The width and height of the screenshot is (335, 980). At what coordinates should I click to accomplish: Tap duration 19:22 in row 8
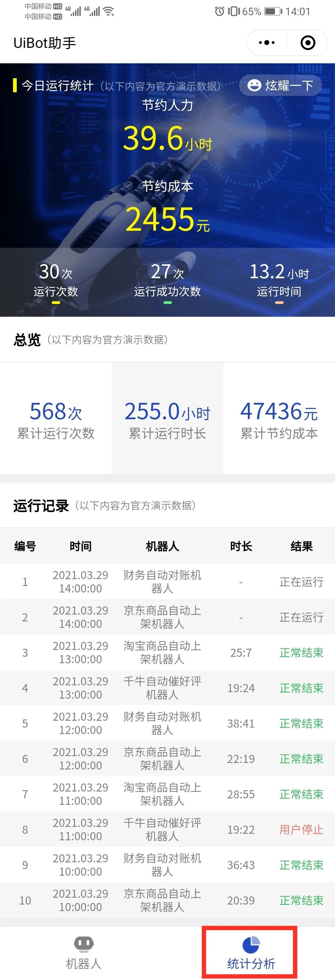241,830
